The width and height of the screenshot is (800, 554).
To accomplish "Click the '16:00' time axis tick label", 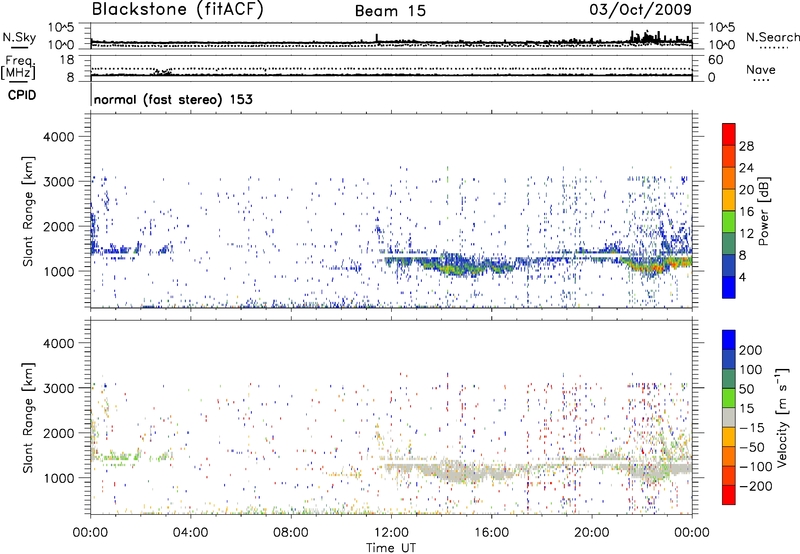I will (x=491, y=533).
